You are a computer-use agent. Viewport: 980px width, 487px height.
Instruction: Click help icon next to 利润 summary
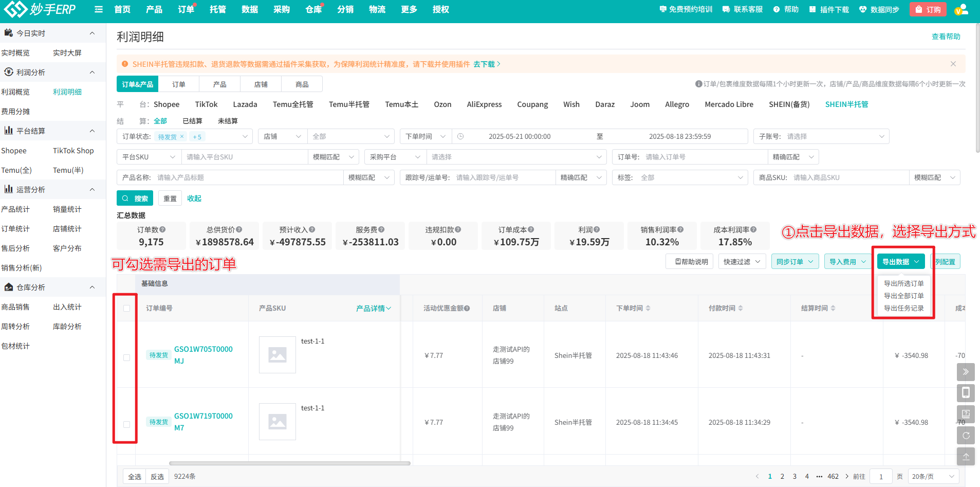coord(597,230)
